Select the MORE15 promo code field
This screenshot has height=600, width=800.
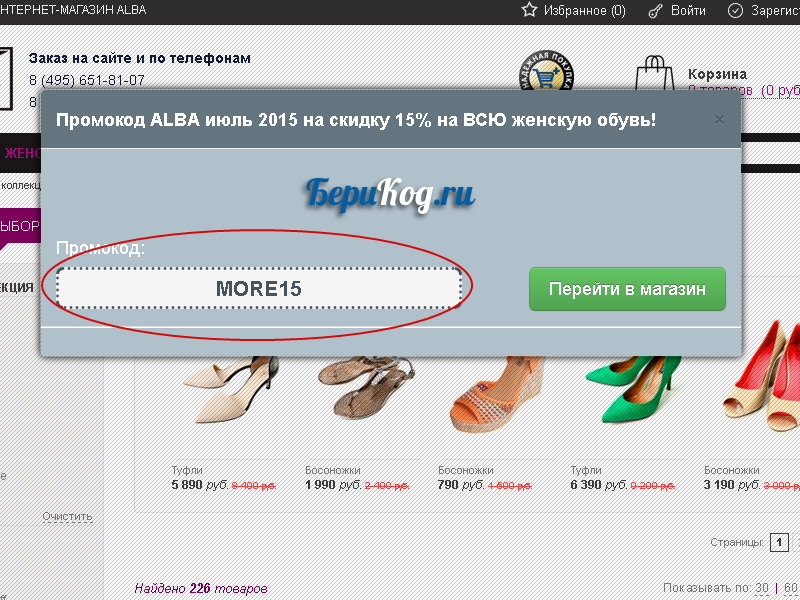tap(259, 288)
